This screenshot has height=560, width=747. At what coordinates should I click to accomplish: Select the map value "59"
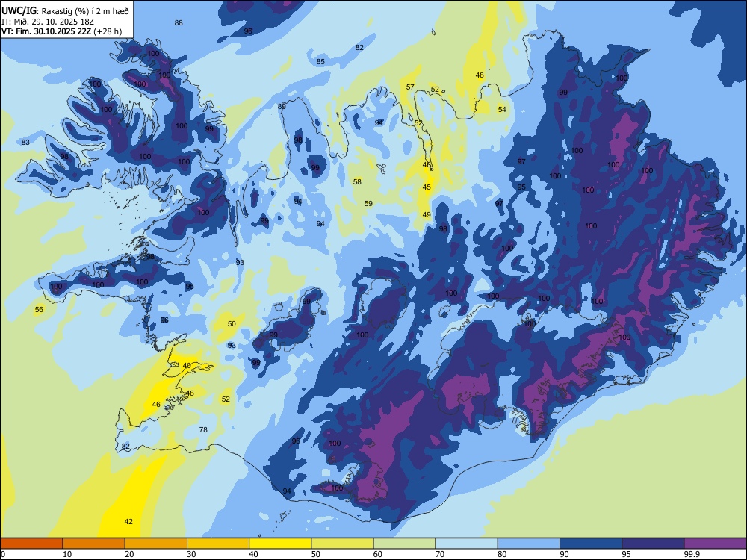(368, 204)
